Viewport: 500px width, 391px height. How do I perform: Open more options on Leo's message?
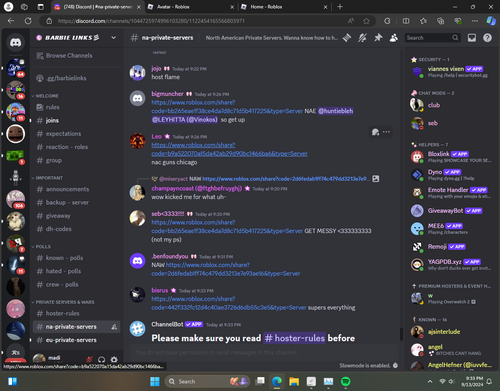click(386, 132)
